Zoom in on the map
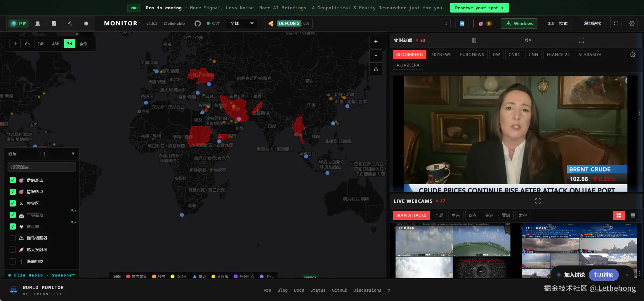The height and width of the screenshot is (301, 644). 376,42
